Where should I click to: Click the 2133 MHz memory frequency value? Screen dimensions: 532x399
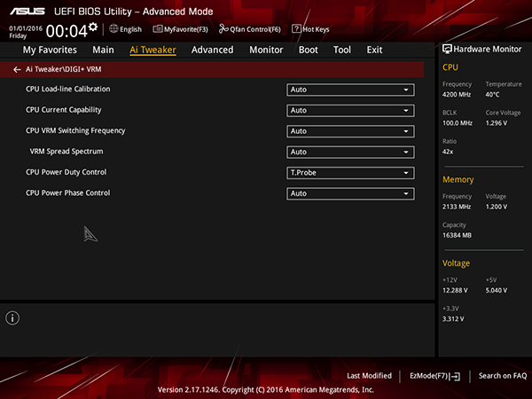[x=457, y=207]
